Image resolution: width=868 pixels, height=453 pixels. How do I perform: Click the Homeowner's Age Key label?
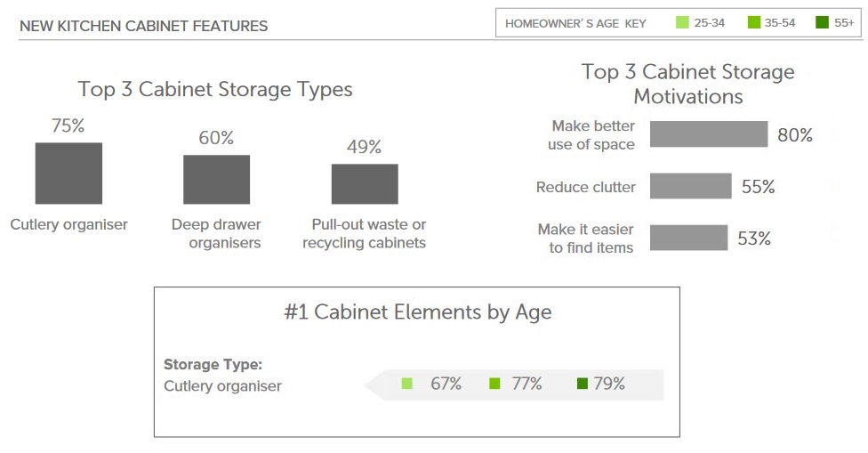click(x=575, y=24)
